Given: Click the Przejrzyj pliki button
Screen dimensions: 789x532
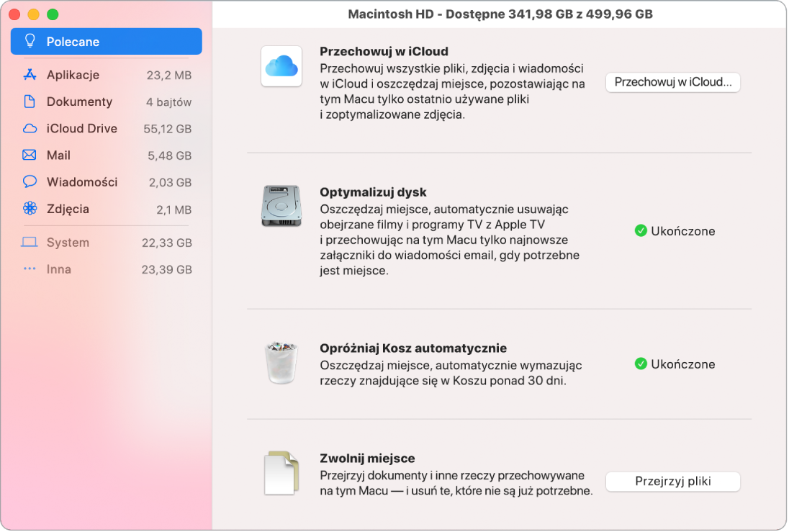Looking at the screenshot, I should pyautogui.click(x=673, y=481).
